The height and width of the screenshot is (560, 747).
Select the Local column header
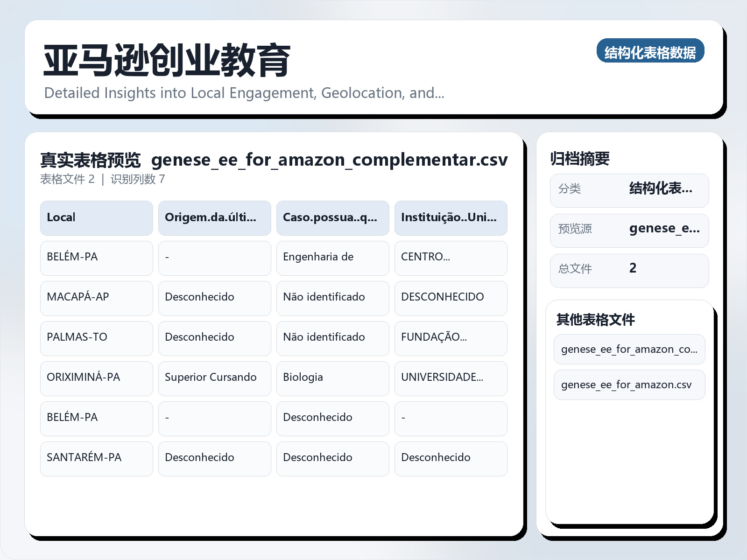(96, 217)
